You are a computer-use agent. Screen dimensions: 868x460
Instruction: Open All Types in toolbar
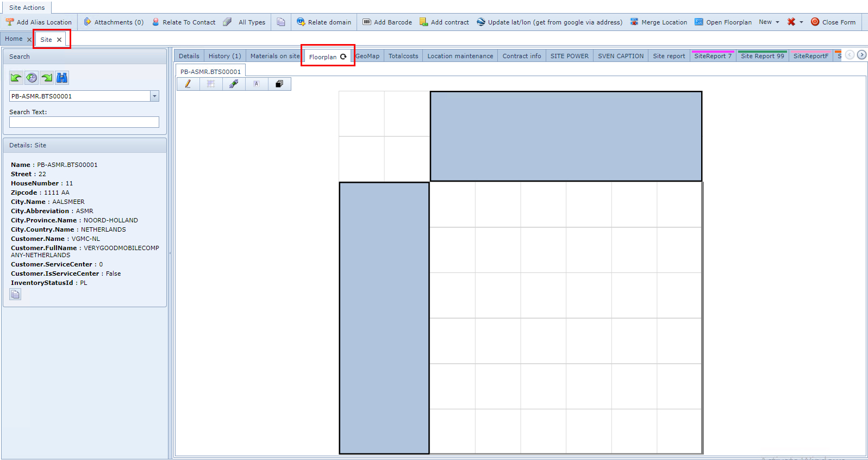pyautogui.click(x=245, y=22)
